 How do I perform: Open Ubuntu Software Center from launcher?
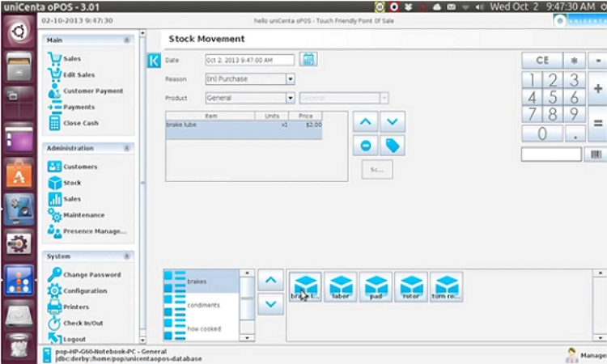pyautogui.click(x=19, y=174)
